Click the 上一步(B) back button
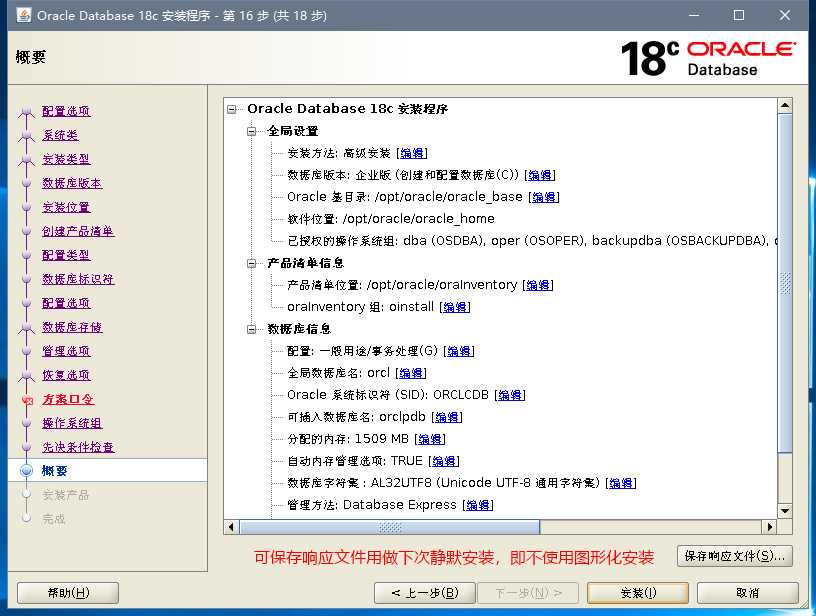The width and height of the screenshot is (816, 616). pyautogui.click(x=425, y=593)
